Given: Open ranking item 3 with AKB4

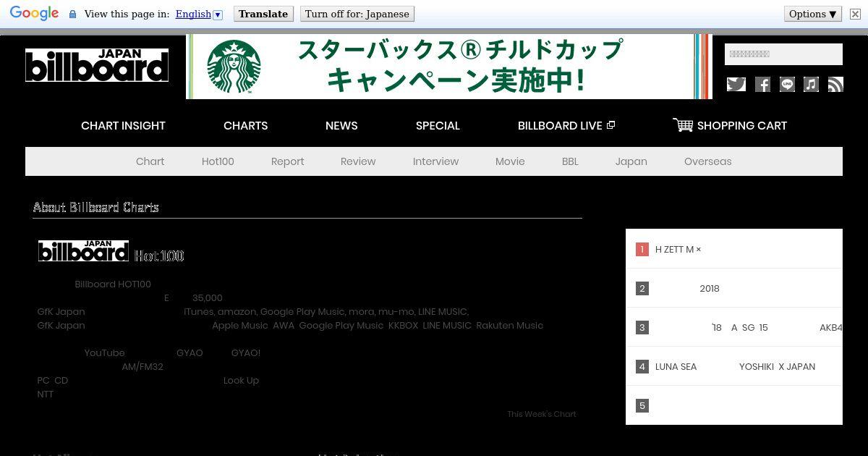Looking at the screenshot, I should click(734, 327).
